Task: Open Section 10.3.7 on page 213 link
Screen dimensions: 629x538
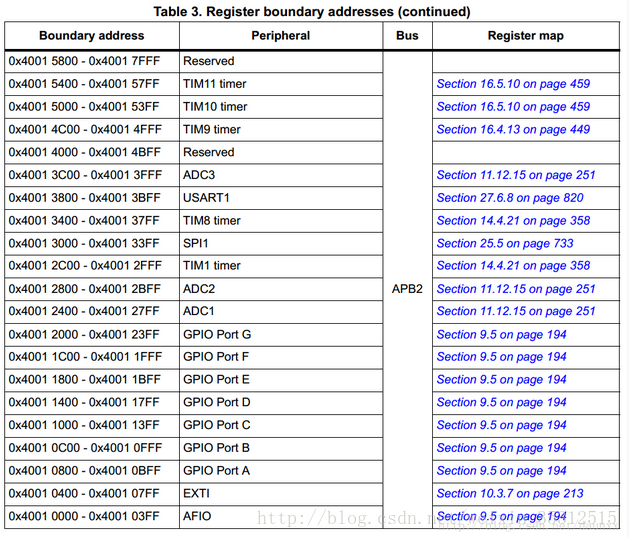Action: [510, 493]
